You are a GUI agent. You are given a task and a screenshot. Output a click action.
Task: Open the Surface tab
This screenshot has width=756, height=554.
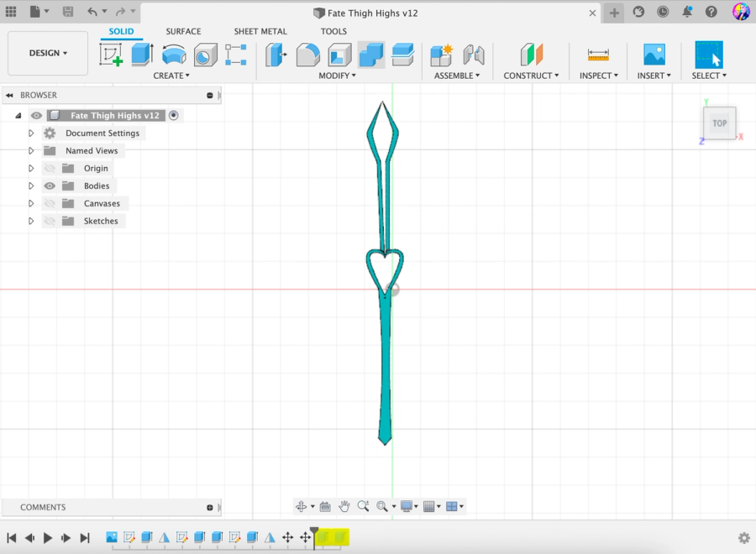183,31
